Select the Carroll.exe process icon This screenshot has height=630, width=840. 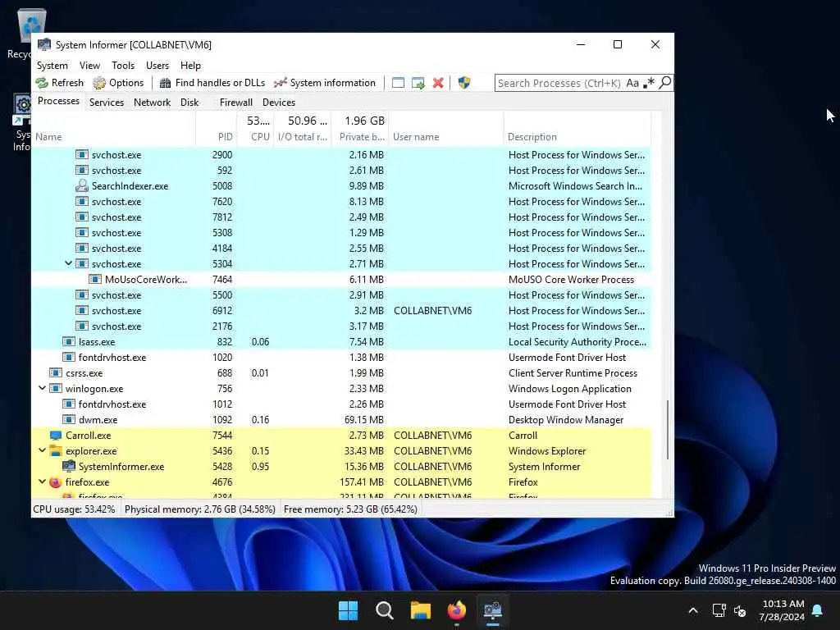coord(56,435)
